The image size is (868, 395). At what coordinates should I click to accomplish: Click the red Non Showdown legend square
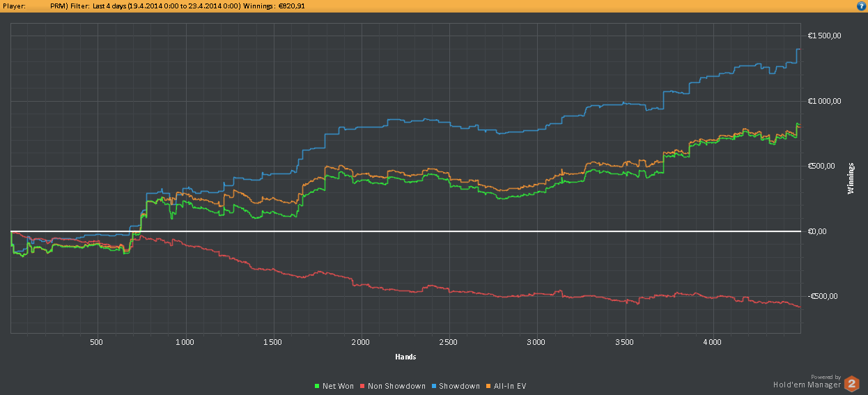tap(362, 386)
